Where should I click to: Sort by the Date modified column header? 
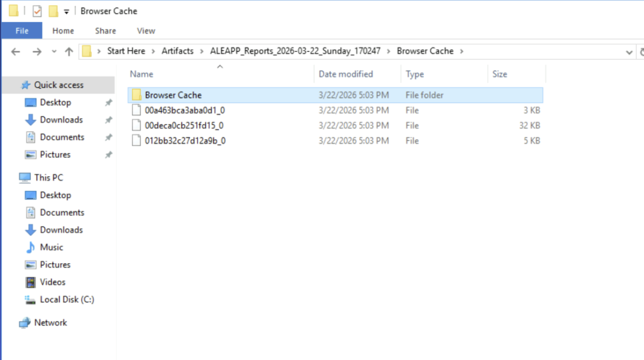345,74
